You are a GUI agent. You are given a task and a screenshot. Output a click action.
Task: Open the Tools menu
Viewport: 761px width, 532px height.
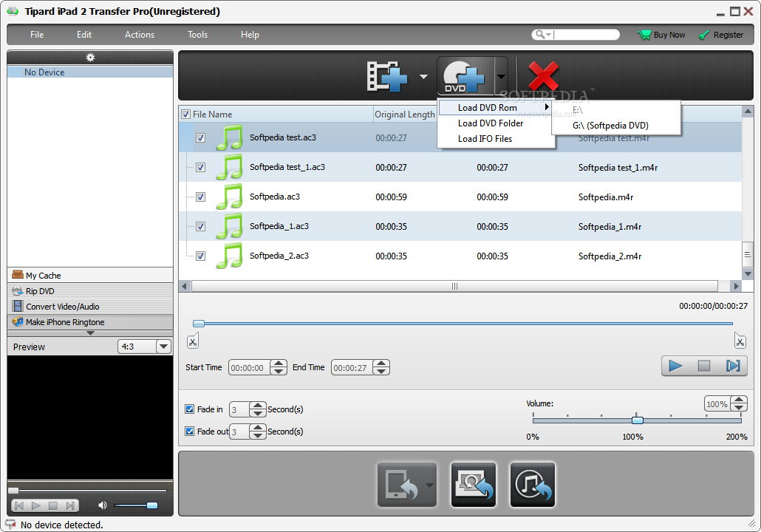pyautogui.click(x=197, y=35)
